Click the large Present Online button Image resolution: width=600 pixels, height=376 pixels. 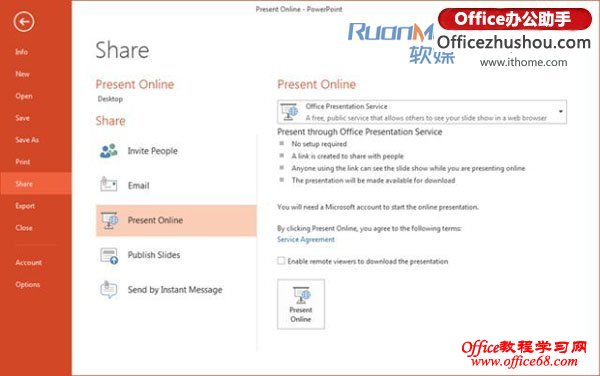(301, 304)
